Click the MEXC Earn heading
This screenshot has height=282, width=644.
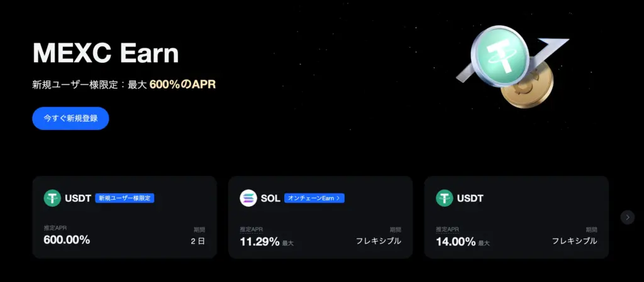[x=106, y=54]
